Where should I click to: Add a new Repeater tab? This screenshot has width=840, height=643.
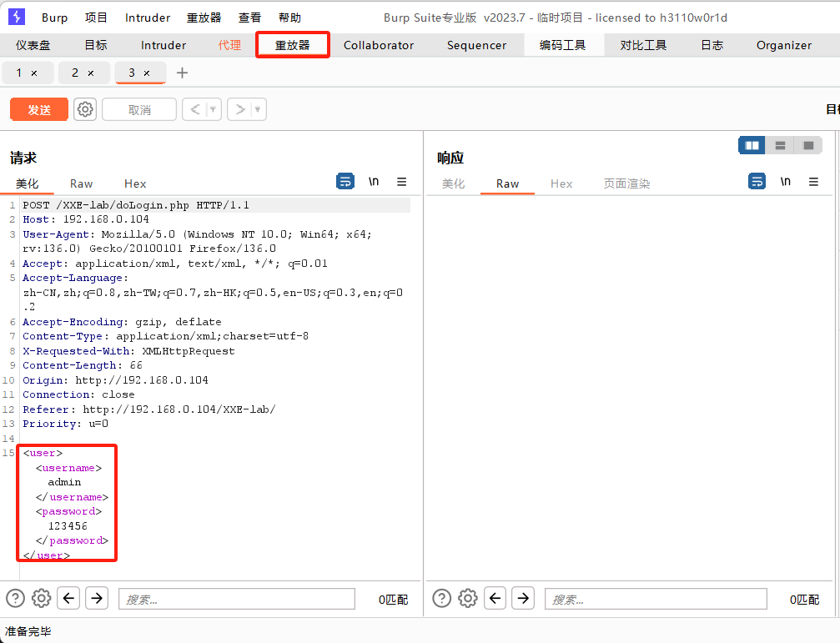182,73
